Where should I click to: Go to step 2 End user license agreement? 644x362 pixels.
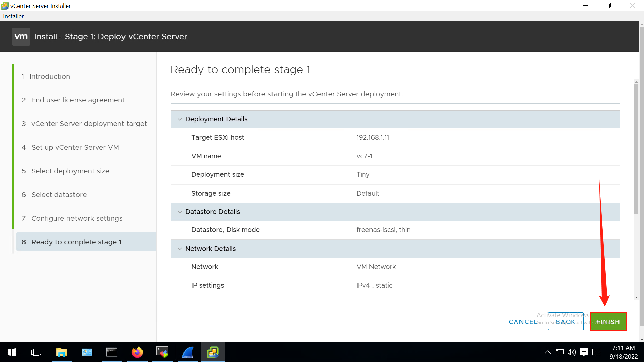(73, 100)
